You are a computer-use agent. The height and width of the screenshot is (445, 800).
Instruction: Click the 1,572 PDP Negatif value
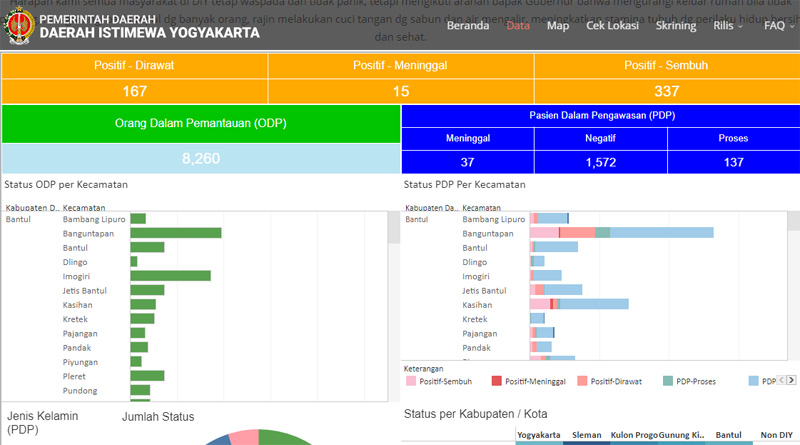(x=601, y=162)
